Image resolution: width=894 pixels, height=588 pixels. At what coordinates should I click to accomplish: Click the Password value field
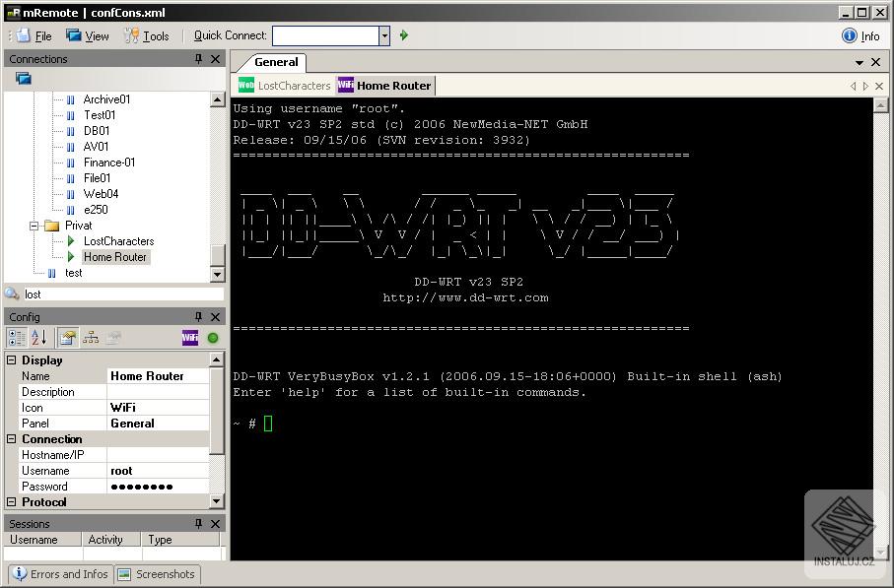pyautogui.click(x=158, y=487)
